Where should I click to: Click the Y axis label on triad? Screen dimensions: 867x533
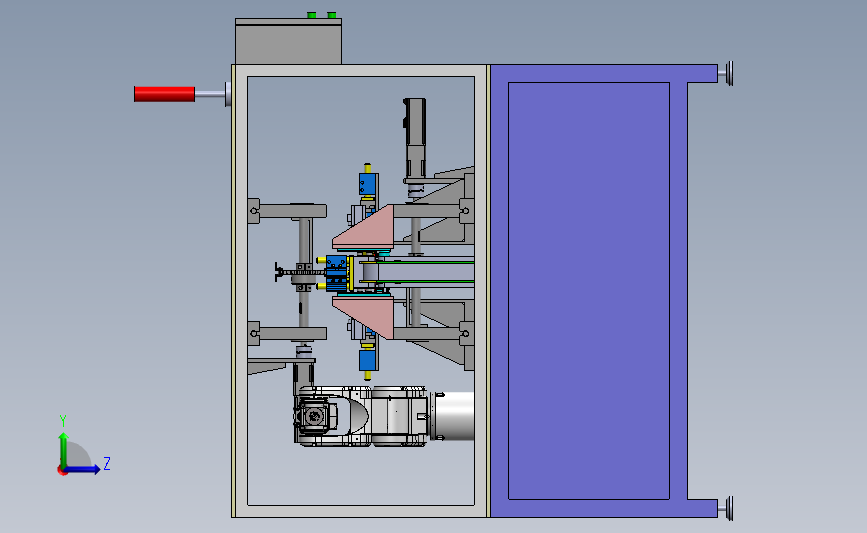point(63,421)
